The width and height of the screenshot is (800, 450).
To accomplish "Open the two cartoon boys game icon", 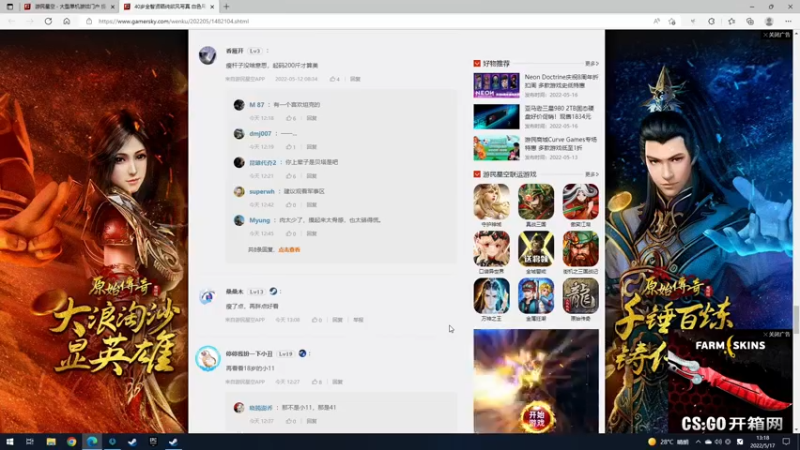I will coord(536,296).
